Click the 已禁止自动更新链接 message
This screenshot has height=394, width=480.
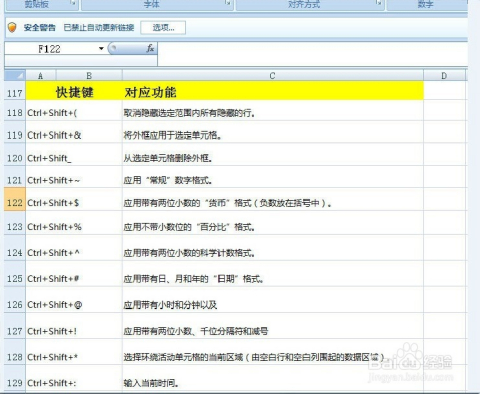click(99, 28)
